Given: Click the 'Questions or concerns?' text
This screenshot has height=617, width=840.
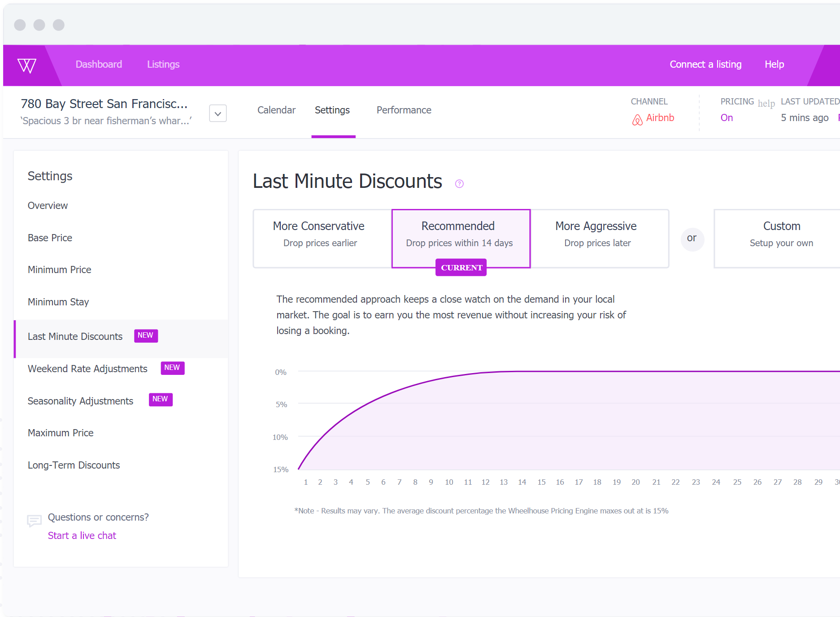Looking at the screenshot, I should click(x=98, y=517).
